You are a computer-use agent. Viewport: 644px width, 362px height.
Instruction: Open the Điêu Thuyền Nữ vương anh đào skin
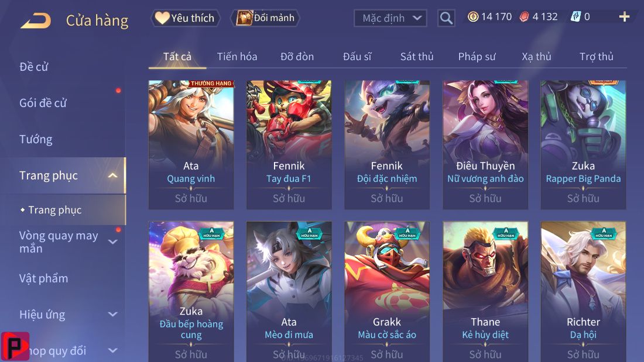pos(485,145)
